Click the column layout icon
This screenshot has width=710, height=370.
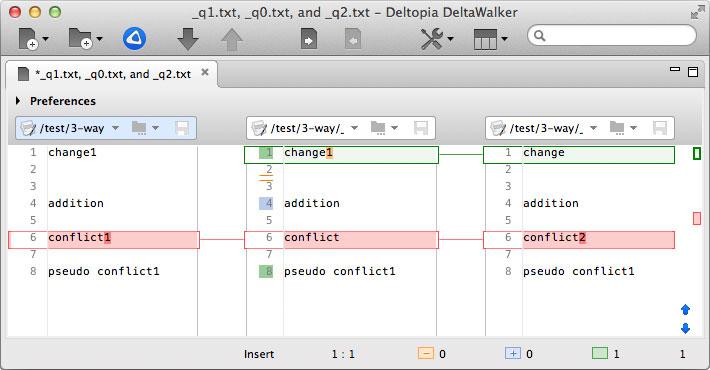pos(485,39)
